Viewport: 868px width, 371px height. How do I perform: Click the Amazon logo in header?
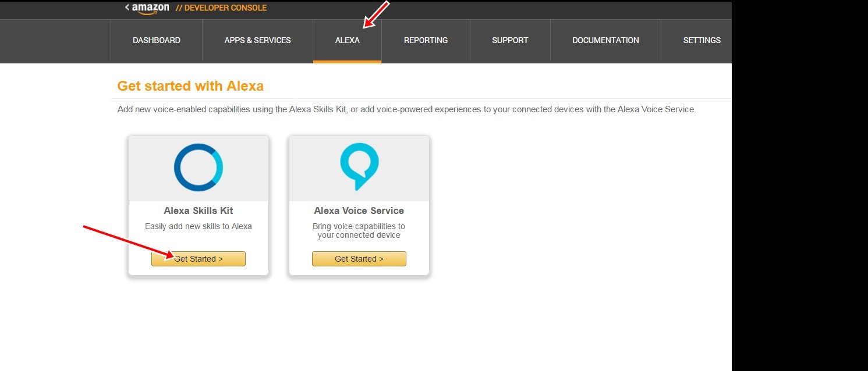click(x=150, y=8)
